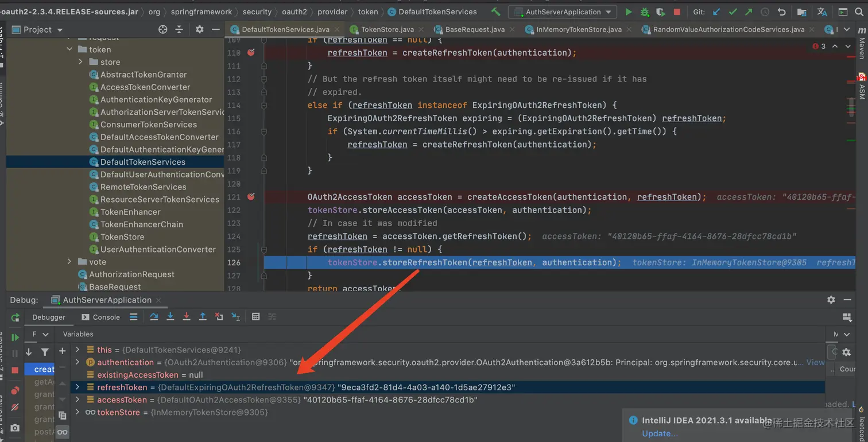This screenshot has height=442, width=868.
Task: Toggle Mute Breakpoints icon
Action: (x=15, y=407)
